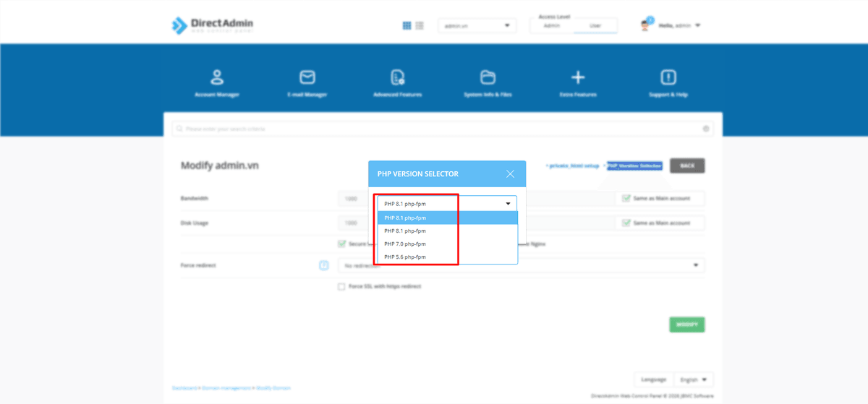Viewport: 868px width, 404px height.
Task: Choose the PHP 5.6 php-fpm option
Action: click(x=405, y=257)
